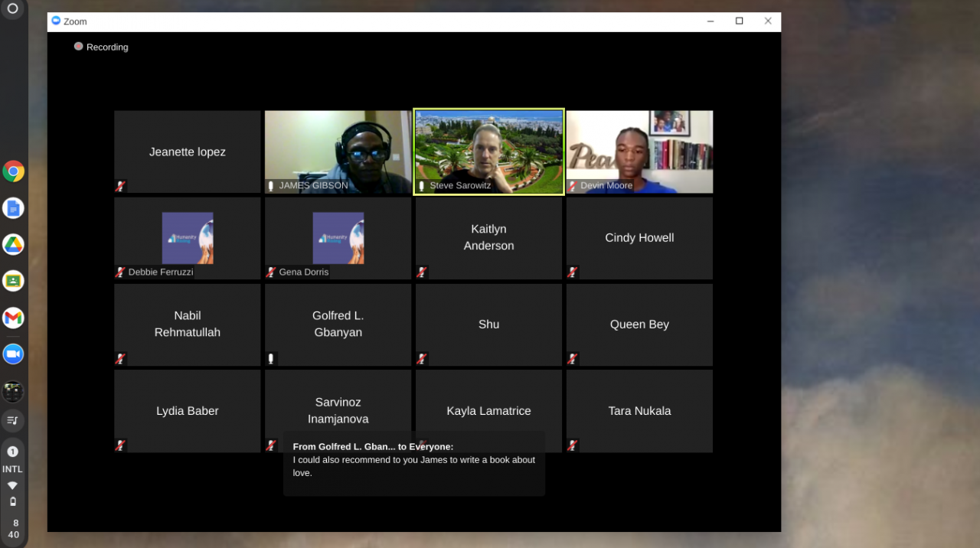The width and height of the screenshot is (980, 548).
Task: Open the clock showing 8 40
Action: [14, 529]
